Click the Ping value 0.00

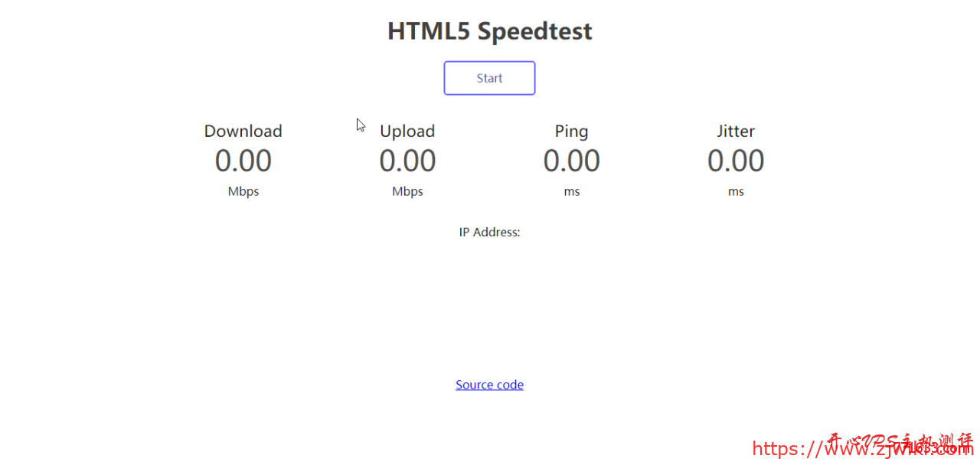[x=572, y=161]
